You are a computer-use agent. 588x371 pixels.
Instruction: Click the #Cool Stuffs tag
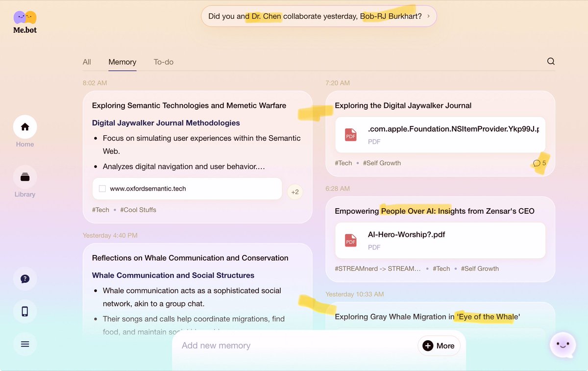pos(138,210)
